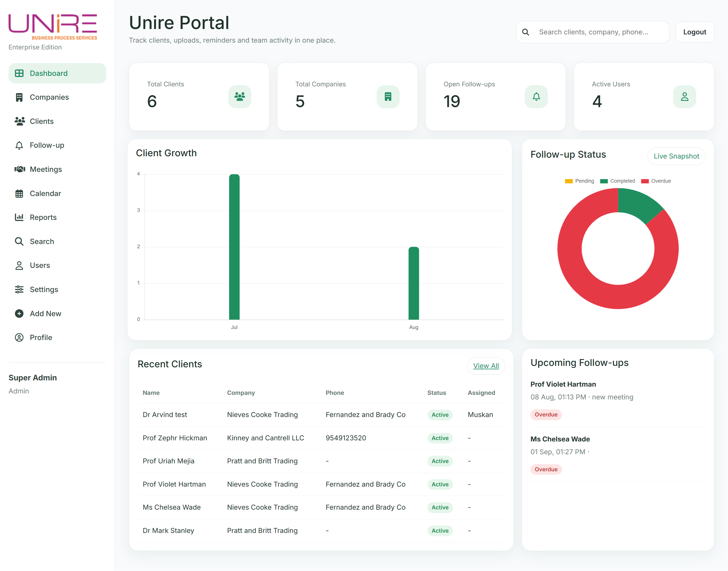Click the Reports bar chart icon in sidebar

point(19,217)
